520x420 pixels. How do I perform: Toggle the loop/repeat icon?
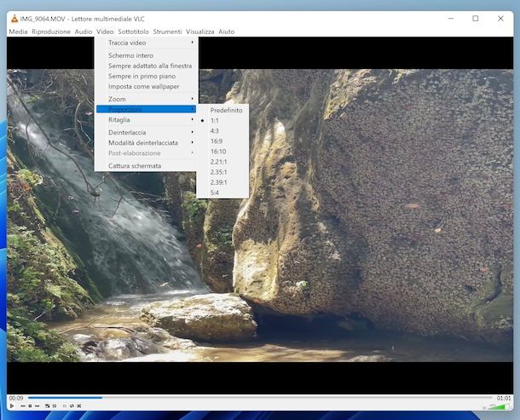point(72,406)
